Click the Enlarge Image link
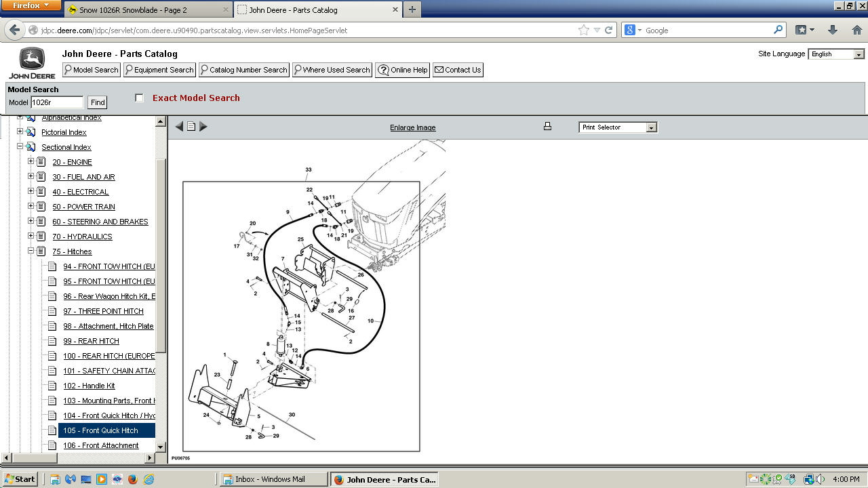 tap(412, 127)
